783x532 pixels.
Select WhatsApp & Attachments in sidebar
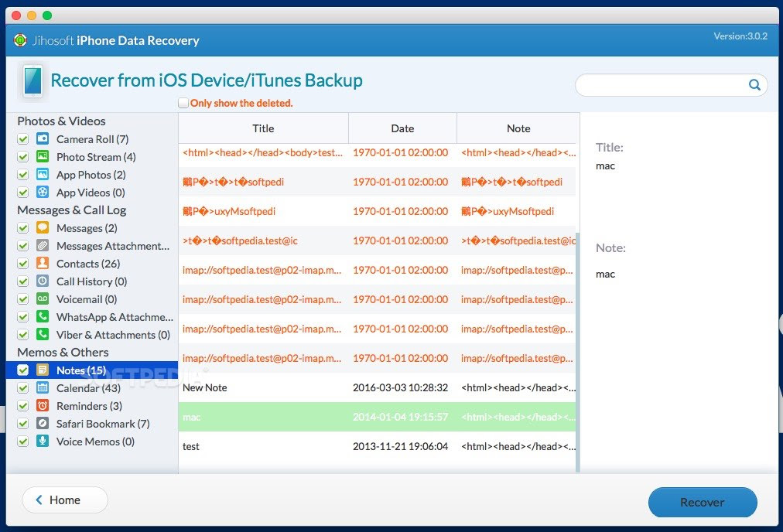(x=115, y=317)
